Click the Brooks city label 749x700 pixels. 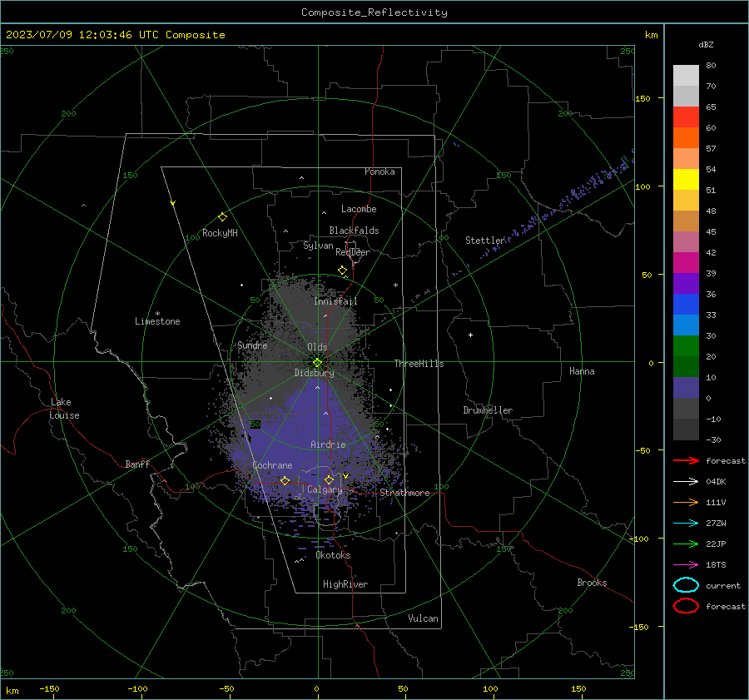[x=592, y=583]
